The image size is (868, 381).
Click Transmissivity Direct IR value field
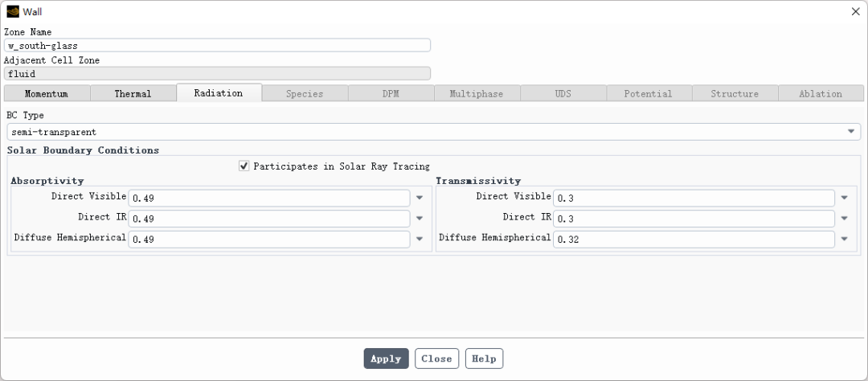click(x=694, y=219)
